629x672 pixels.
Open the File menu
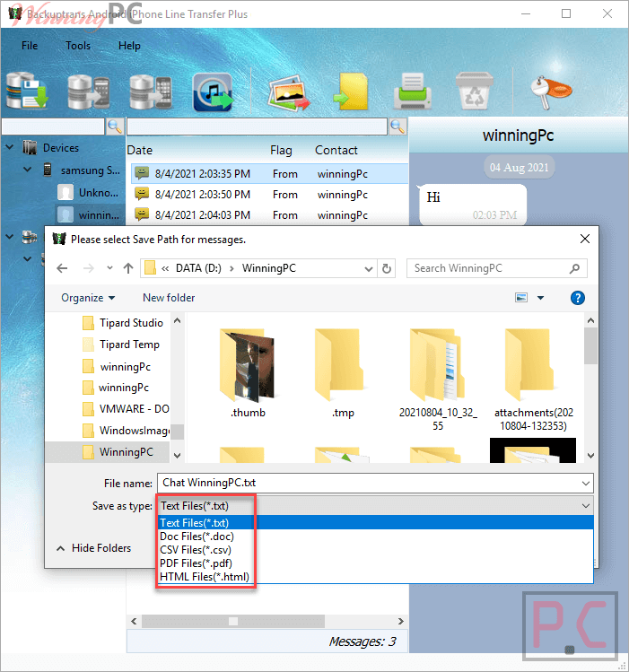(x=30, y=46)
